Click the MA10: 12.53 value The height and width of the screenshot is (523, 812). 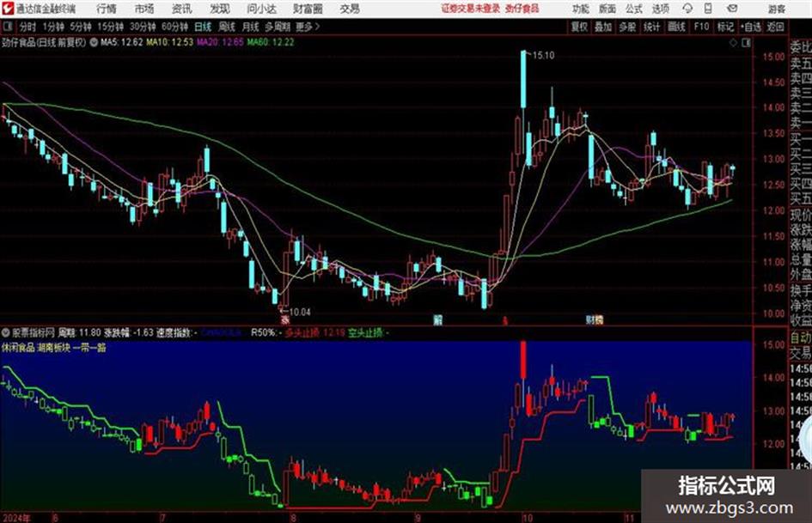click(x=169, y=42)
